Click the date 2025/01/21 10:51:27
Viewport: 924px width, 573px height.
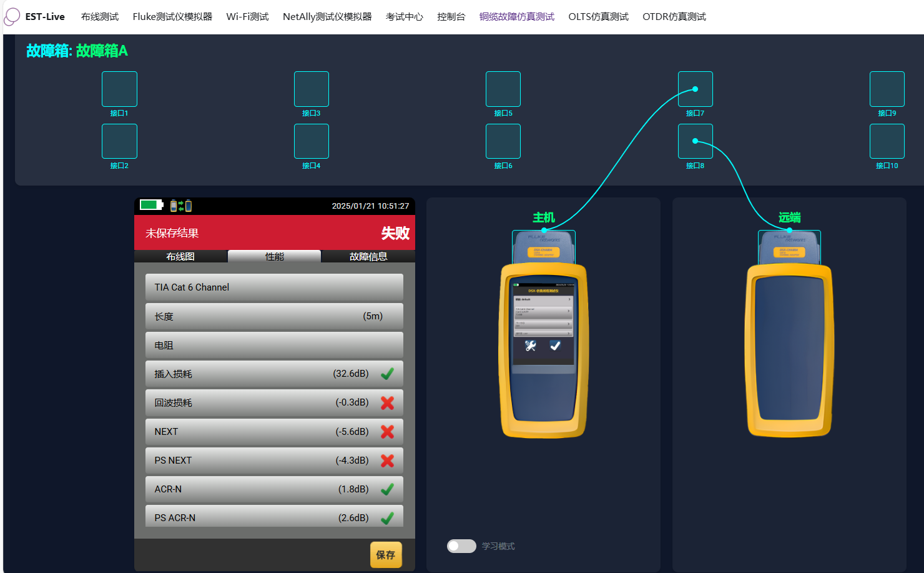pyautogui.click(x=370, y=206)
